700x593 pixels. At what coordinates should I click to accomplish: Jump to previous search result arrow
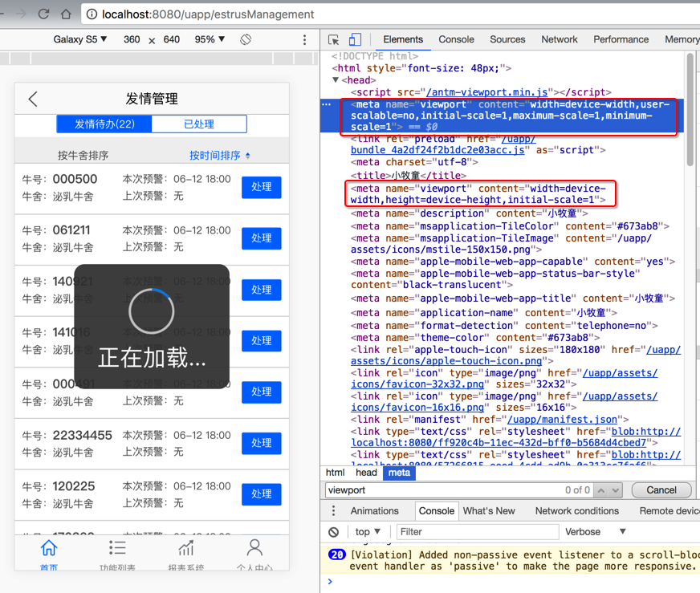[x=601, y=490]
